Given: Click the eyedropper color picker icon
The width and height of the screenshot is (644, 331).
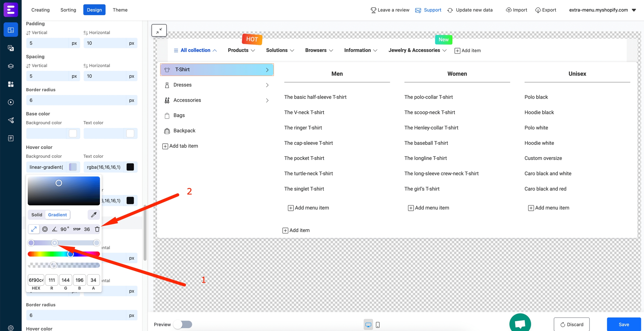Looking at the screenshot, I should point(94,215).
